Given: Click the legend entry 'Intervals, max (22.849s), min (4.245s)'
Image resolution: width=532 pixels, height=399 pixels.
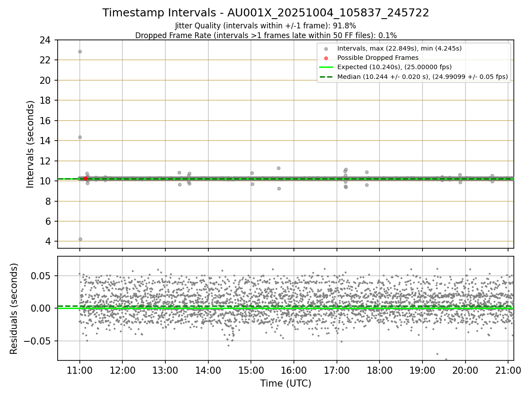Looking at the screenshot, I should coord(399,48).
